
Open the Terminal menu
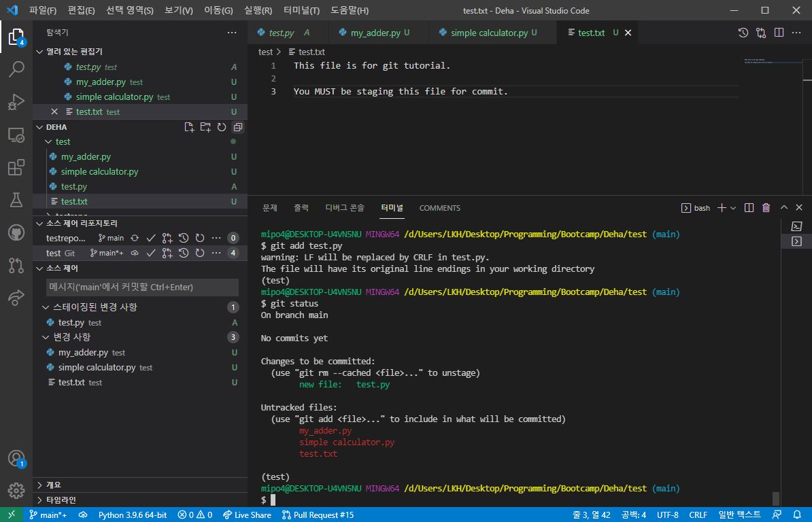(301, 10)
